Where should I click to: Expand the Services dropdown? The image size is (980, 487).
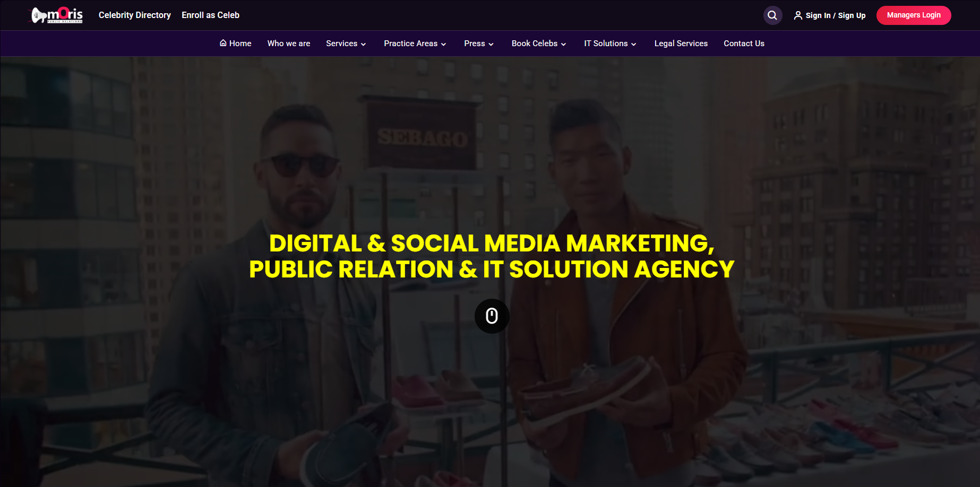coord(346,44)
